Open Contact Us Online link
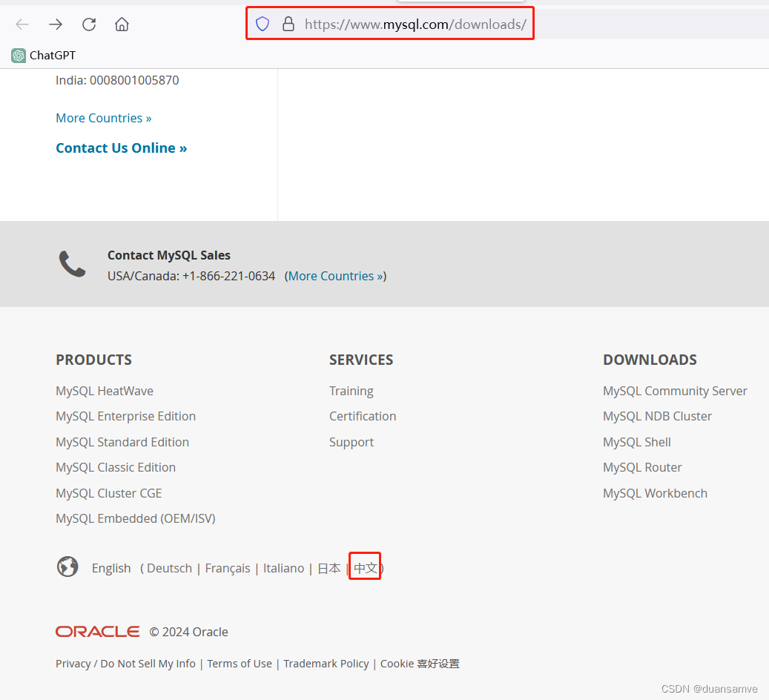This screenshot has height=700, width=769. pyautogui.click(x=121, y=148)
